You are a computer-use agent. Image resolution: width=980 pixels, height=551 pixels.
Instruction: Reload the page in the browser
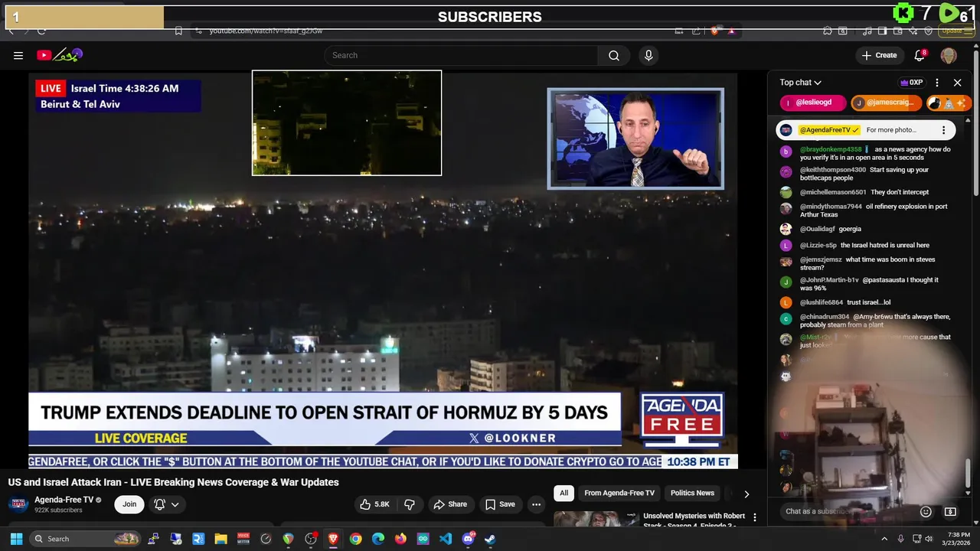41,31
